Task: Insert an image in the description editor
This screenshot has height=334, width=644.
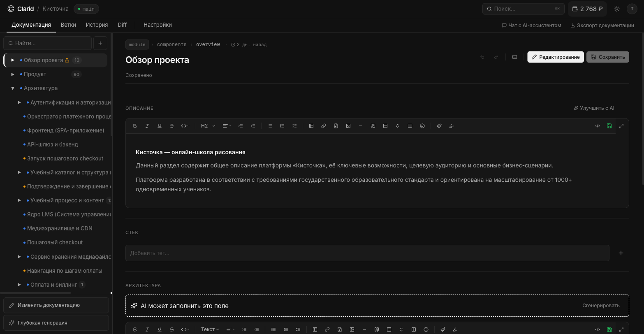Action: [348, 126]
